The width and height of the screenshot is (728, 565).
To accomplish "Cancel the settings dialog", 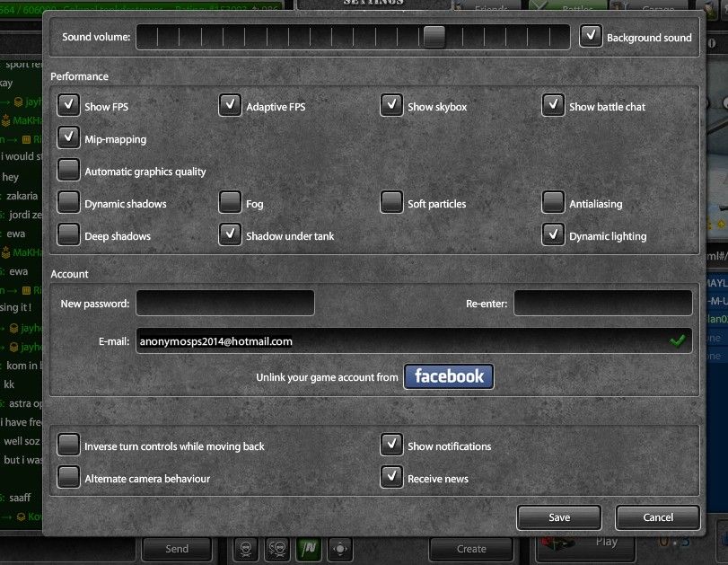I will click(x=657, y=517).
